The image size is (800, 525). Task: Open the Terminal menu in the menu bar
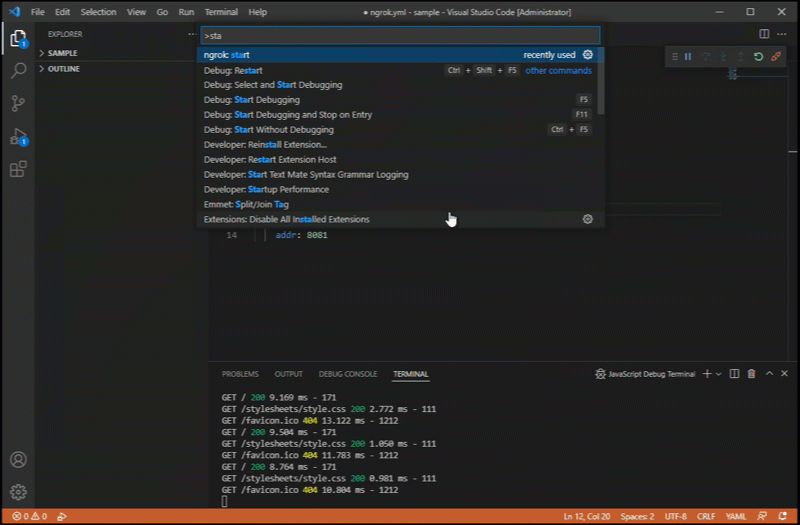221,12
